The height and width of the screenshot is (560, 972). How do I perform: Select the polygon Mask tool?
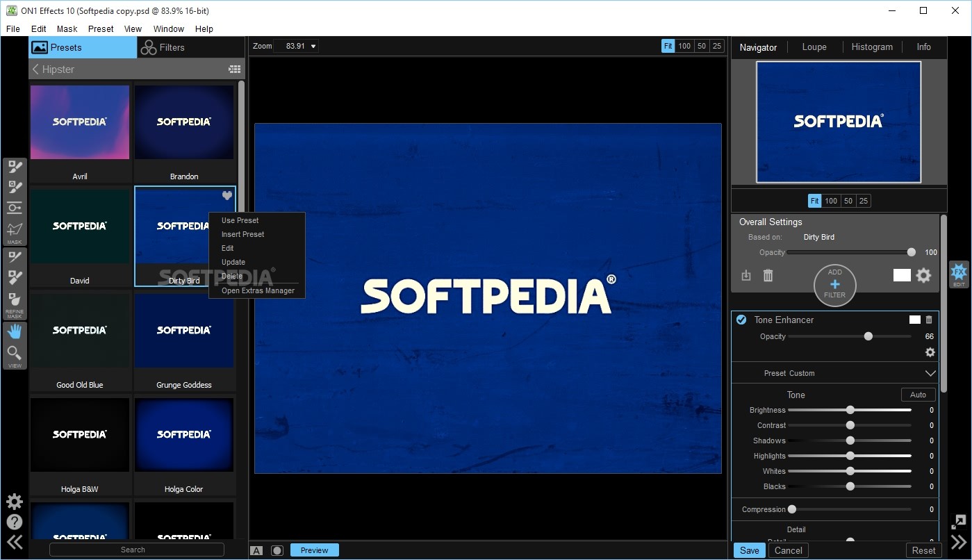15,229
